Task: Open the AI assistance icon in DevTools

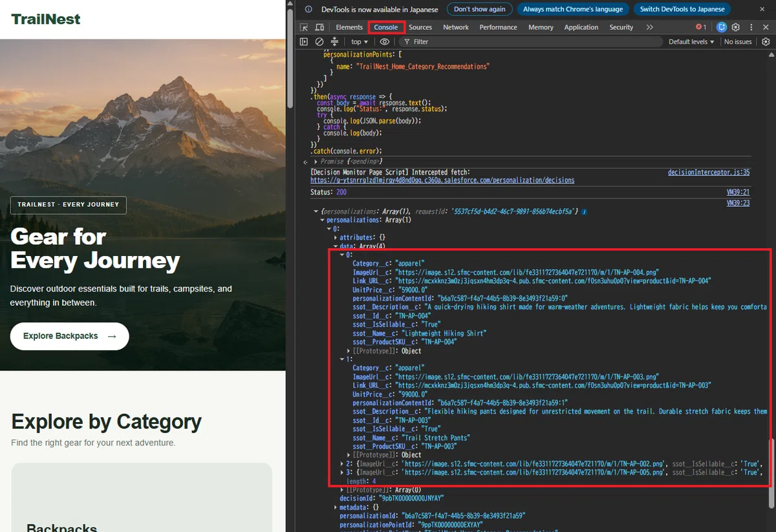Action: pos(721,27)
